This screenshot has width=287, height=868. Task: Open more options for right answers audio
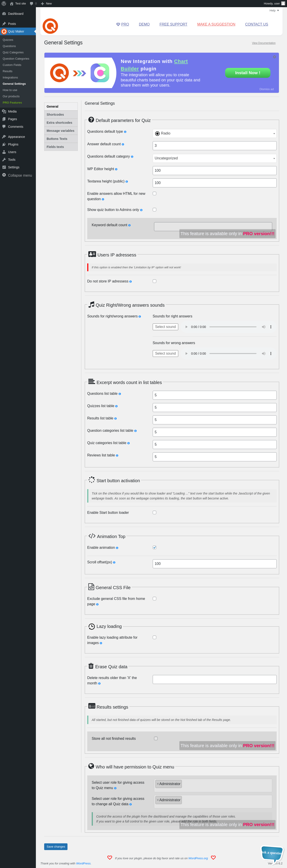pos(271,327)
